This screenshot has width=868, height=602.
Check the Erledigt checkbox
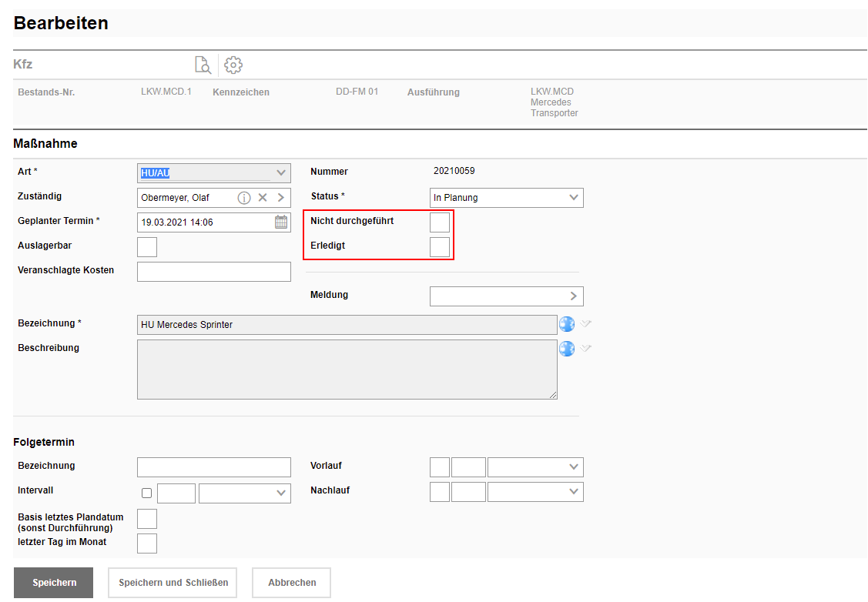point(439,247)
